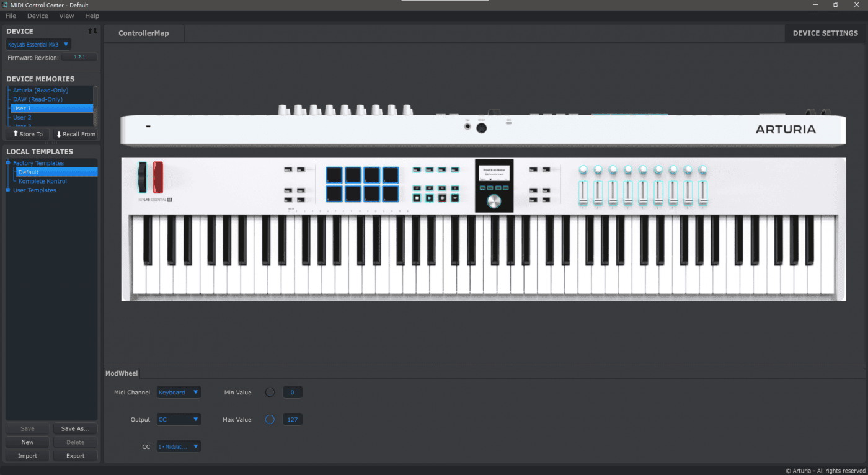
Task: Select the top-left drum pad
Action: 334,174
